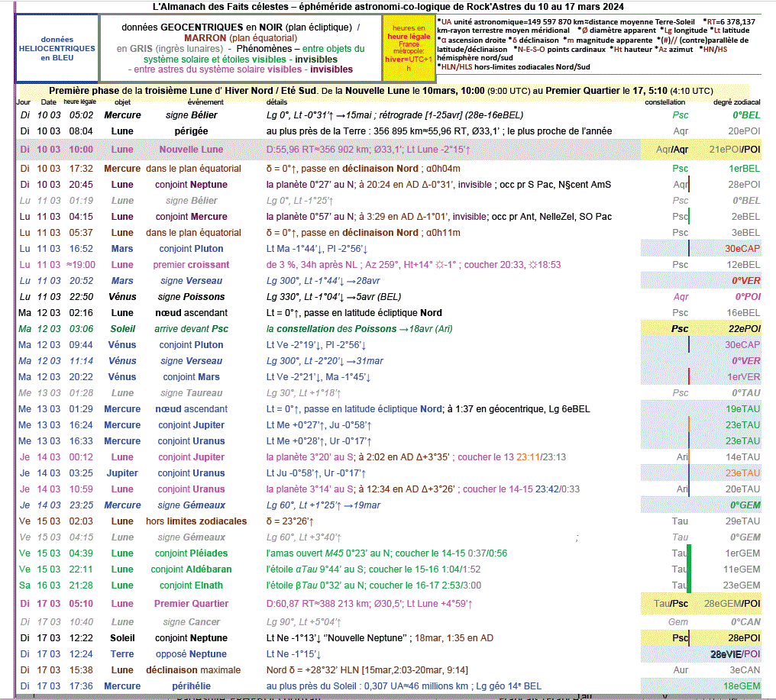Click 'périgée' event at 08:04
Viewport: 776px width, 700px height.
pos(191,131)
